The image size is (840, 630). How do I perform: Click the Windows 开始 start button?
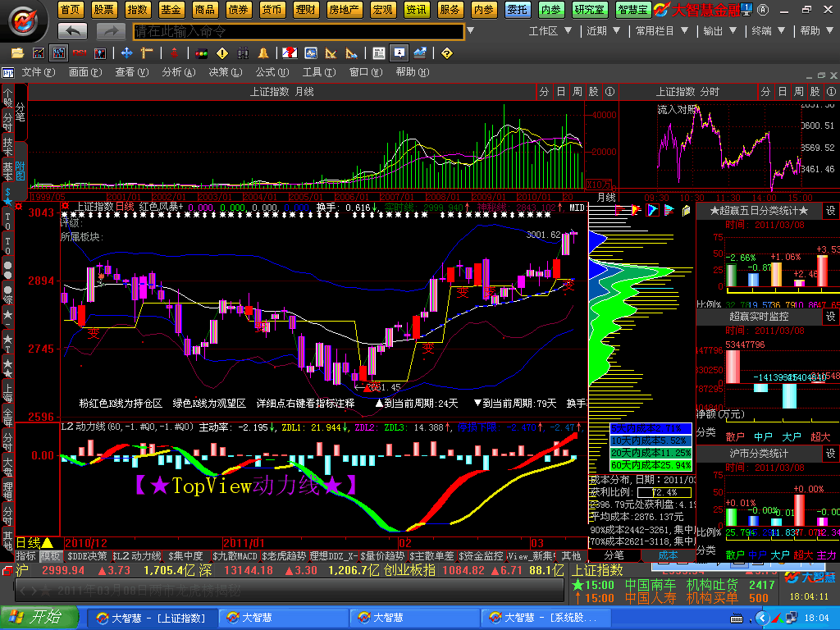[39, 618]
